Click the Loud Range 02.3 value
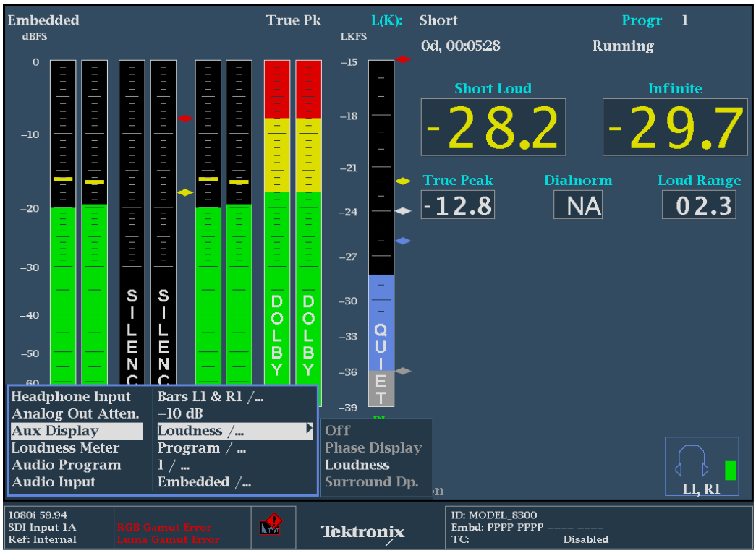This screenshot has width=756, height=553. click(699, 205)
